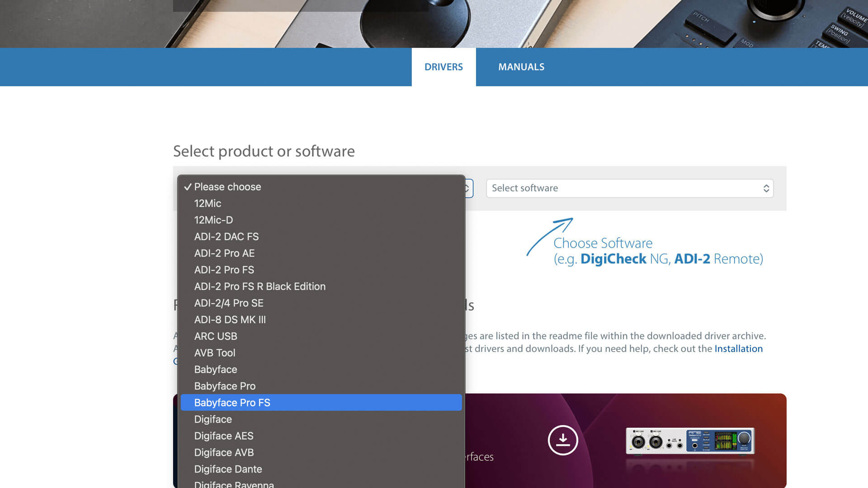
Task: Click the circular download arrow icon
Action: [x=563, y=440]
